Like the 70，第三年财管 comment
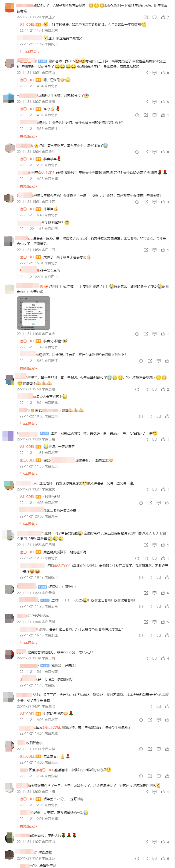The width and height of the screenshot is (175, 868). [x=163, y=152]
